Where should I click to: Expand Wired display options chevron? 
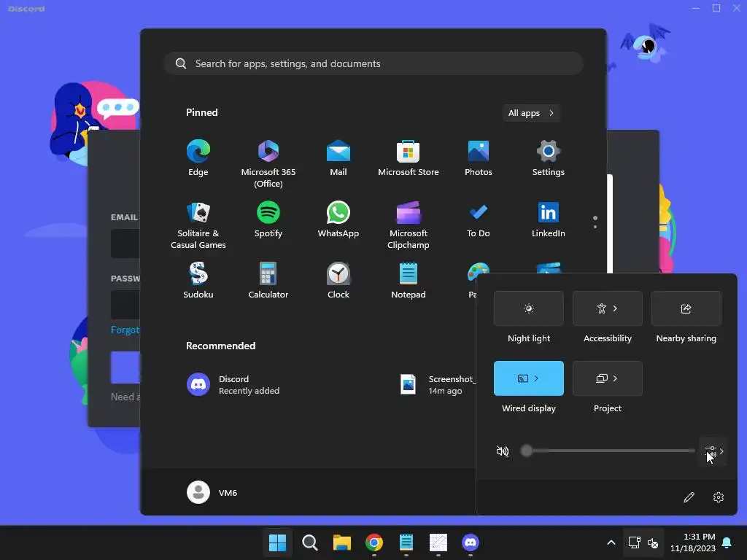[x=536, y=378]
